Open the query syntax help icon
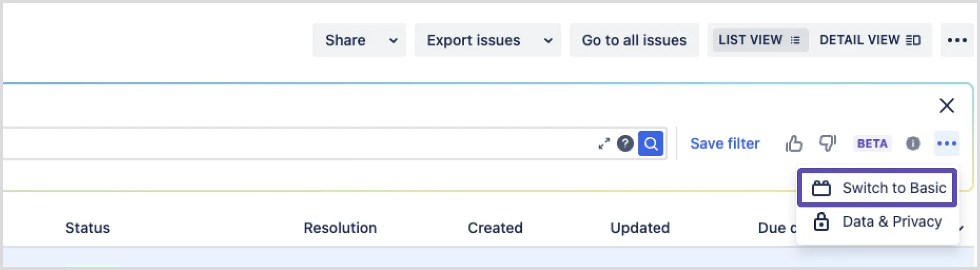The width and height of the screenshot is (980, 270). 625,143
